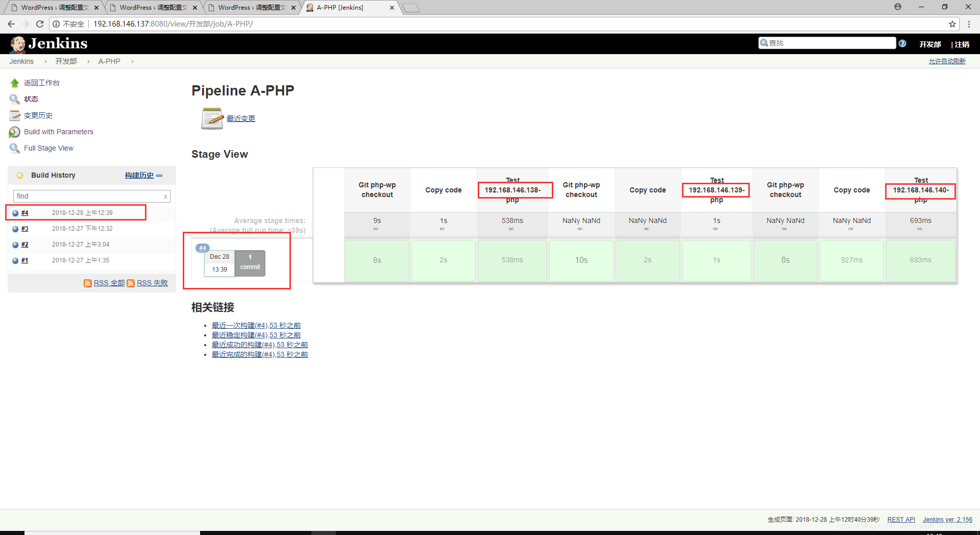Open build #1 link
The height and width of the screenshot is (535, 980).
24,260
